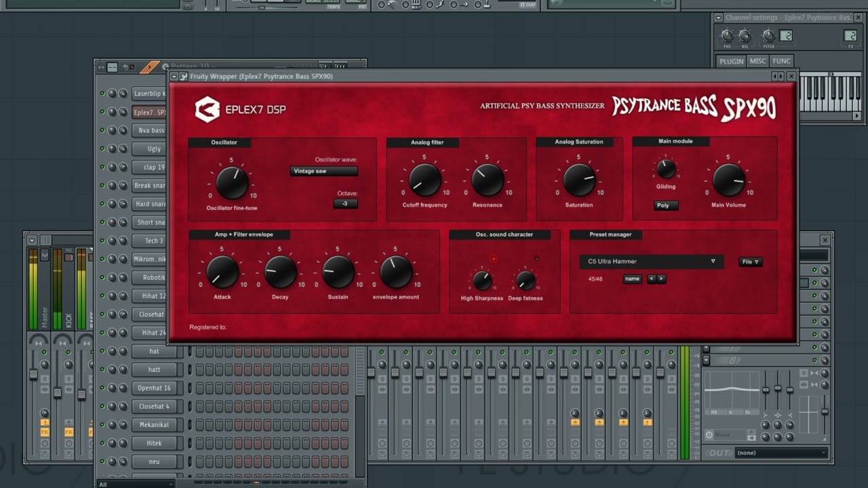Viewport: 868px width, 488px height.
Task: Click the Attack envelope knob
Action: pyautogui.click(x=222, y=272)
